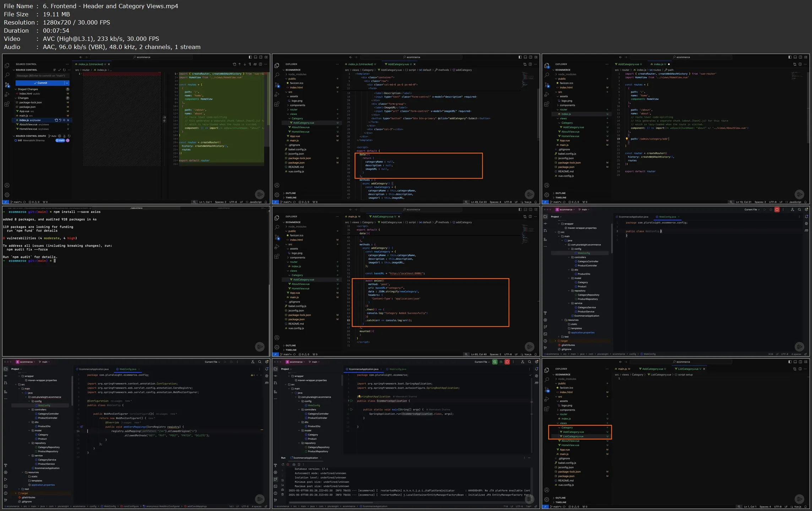Click Ln 19, Col 31 in status bar
The width and height of the screenshot is (812, 511).
click(743, 202)
